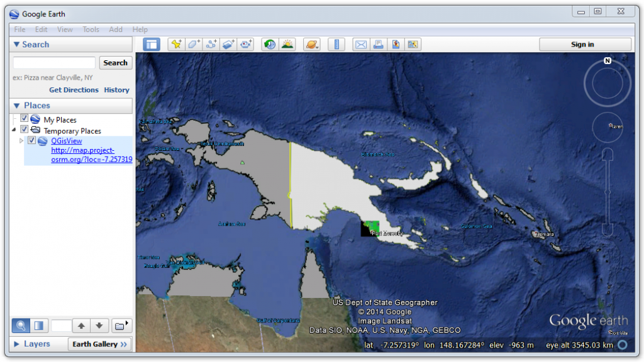Open the ruler measurement tool
Viewport: 644px width, 362px height.
(336, 45)
